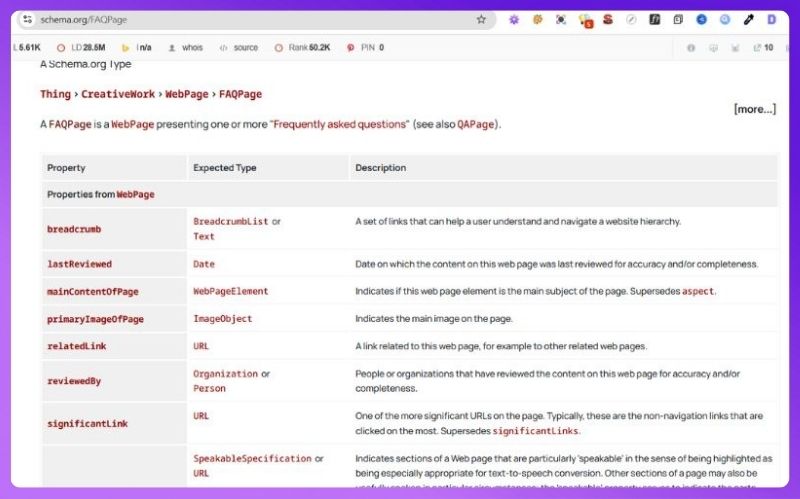Viewport: 800px width, 499px height.
Task: Open the Organization type link
Action: pyautogui.click(x=225, y=373)
